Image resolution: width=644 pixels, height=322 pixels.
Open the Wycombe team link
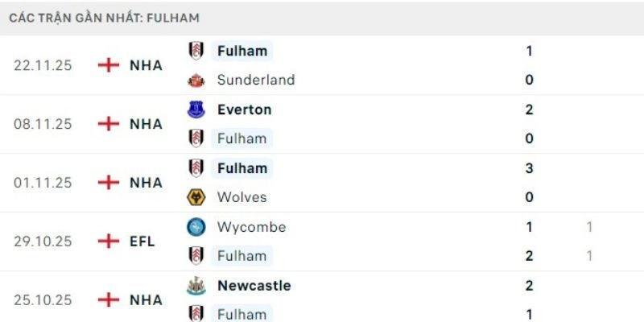click(x=251, y=227)
